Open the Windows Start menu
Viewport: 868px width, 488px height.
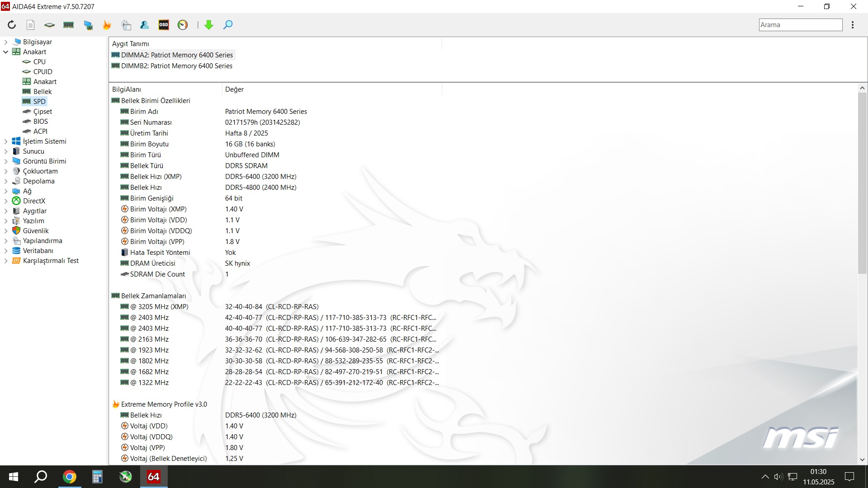click(x=14, y=477)
